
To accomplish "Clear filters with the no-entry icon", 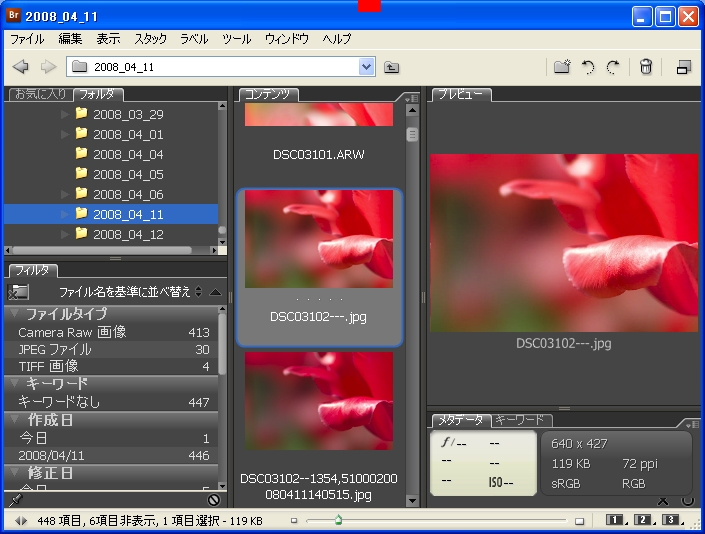I will point(214,500).
